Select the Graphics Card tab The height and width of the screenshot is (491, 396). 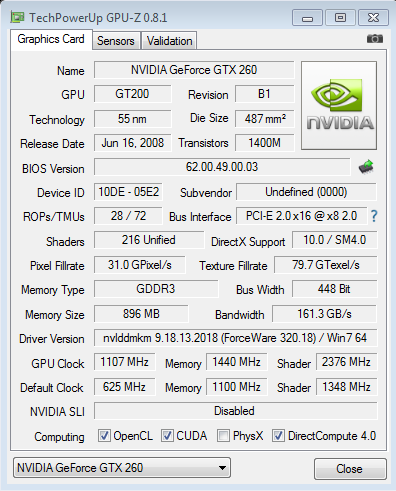coord(51,39)
